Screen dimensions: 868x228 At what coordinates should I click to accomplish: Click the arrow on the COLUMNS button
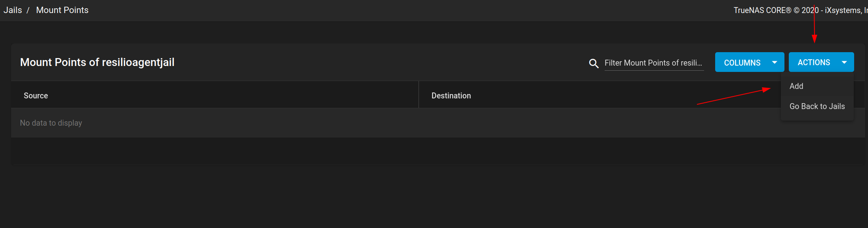tap(775, 62)
